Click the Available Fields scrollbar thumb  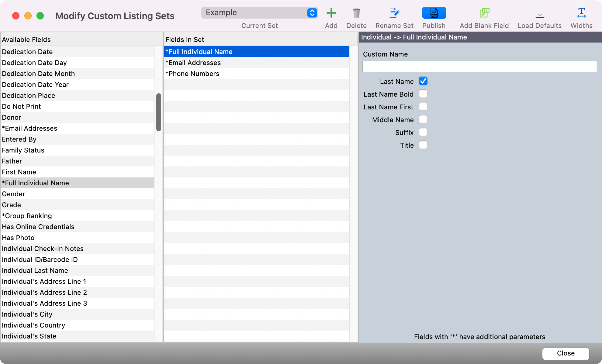158,112
